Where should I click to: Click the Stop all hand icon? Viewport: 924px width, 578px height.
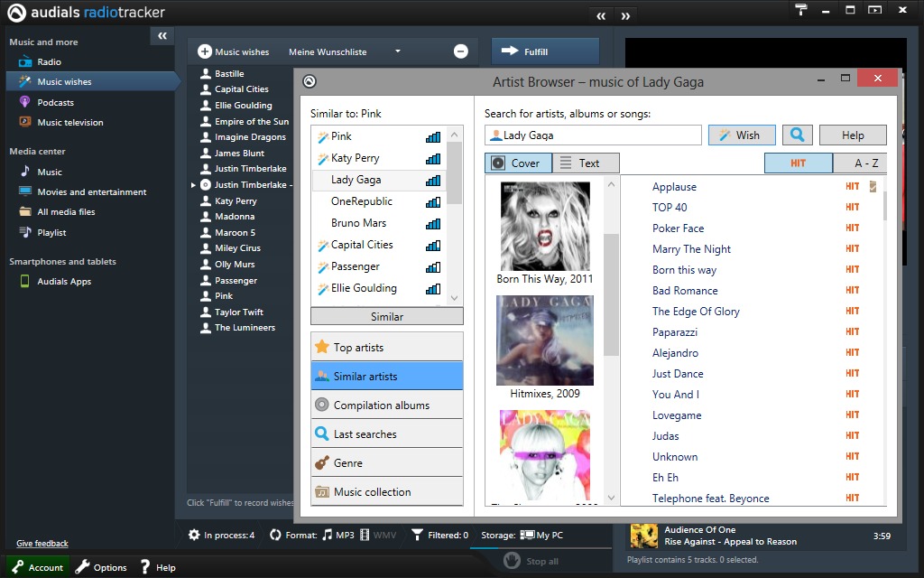click(x=513, y=560)
